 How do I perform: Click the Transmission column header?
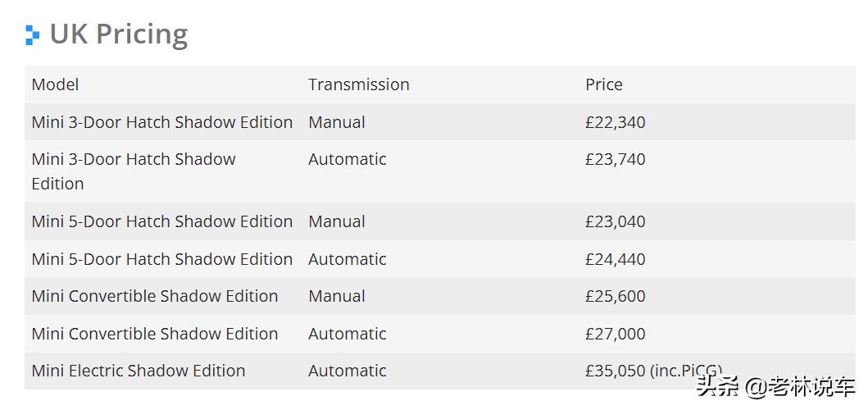pyautogui.click(x=358, y=84)
